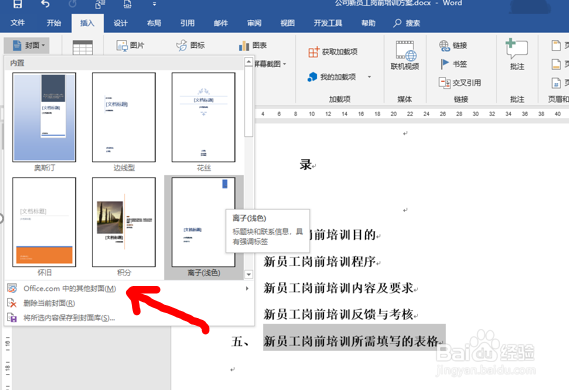The height and width of the screenshot is (390, 569).
Task: Choose 将所选内容保存到封面库 menu item
Action: (128, 318)
